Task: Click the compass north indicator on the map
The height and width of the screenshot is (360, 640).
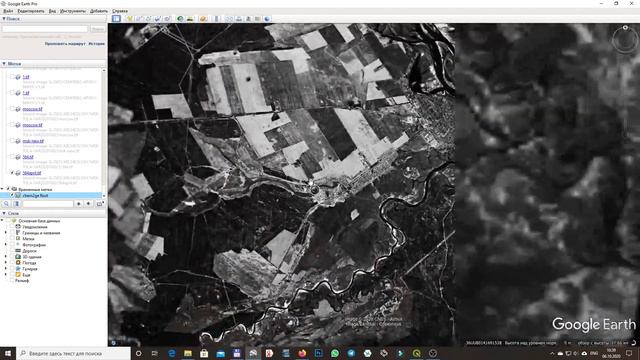Action: coord(625,28)
